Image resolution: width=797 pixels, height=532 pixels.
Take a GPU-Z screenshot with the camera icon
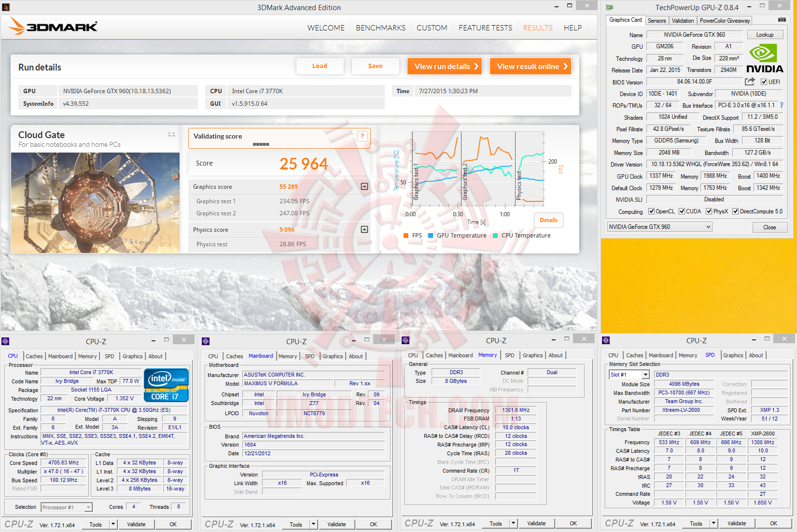[x=782, y=20]
